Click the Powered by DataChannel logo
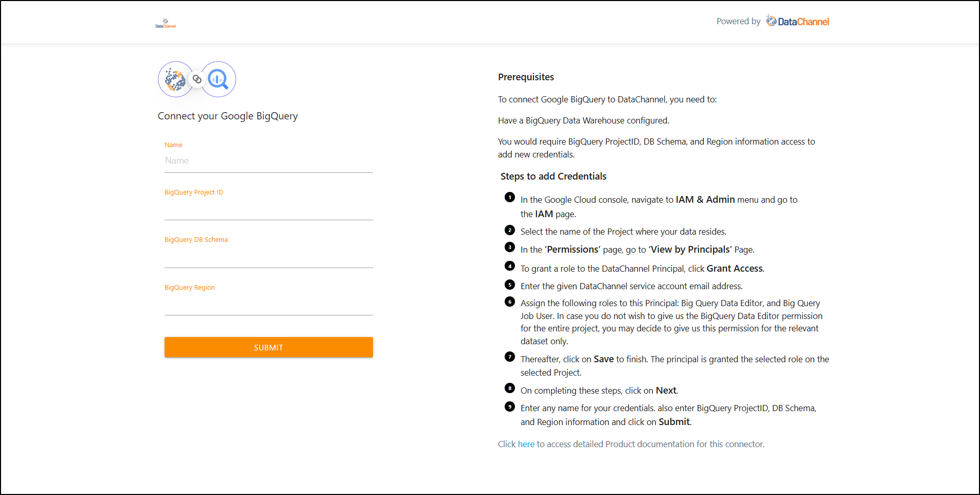 pyautogui.click(x=797, y=21)
